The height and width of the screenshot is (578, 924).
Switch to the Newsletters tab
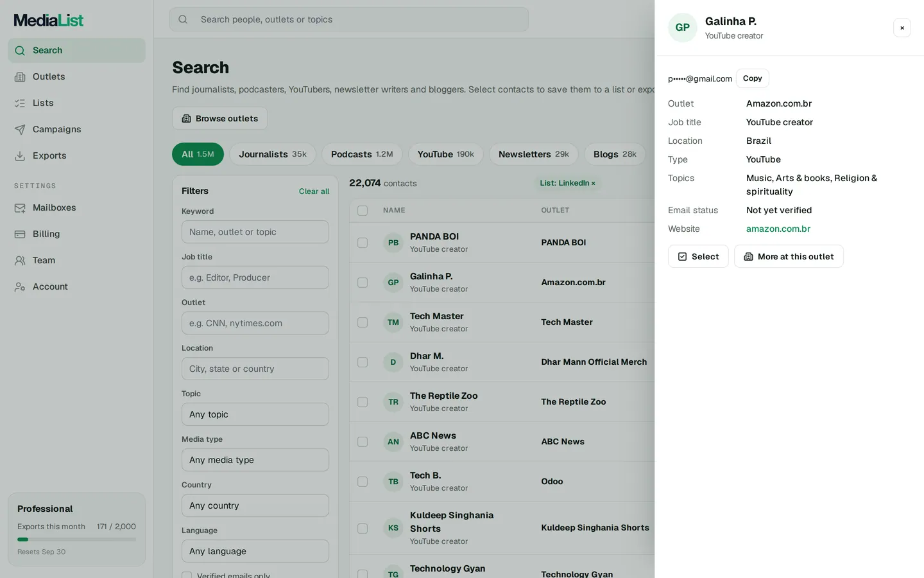534,154
